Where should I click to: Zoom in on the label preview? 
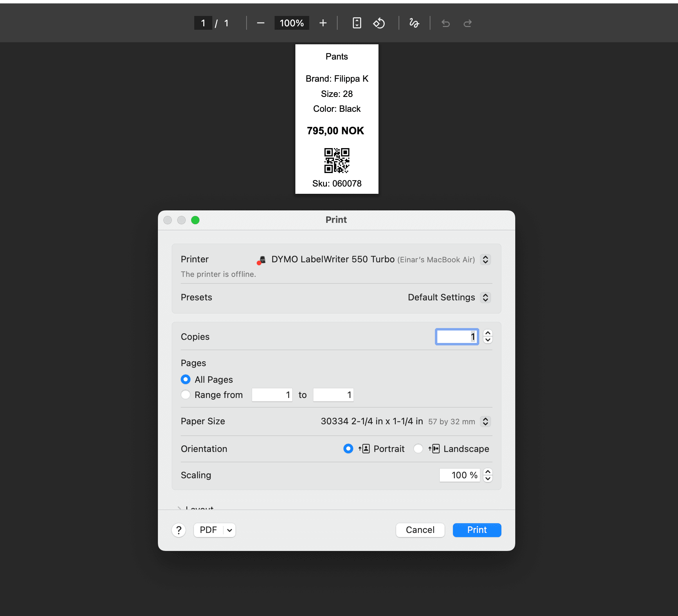[323, 23]
